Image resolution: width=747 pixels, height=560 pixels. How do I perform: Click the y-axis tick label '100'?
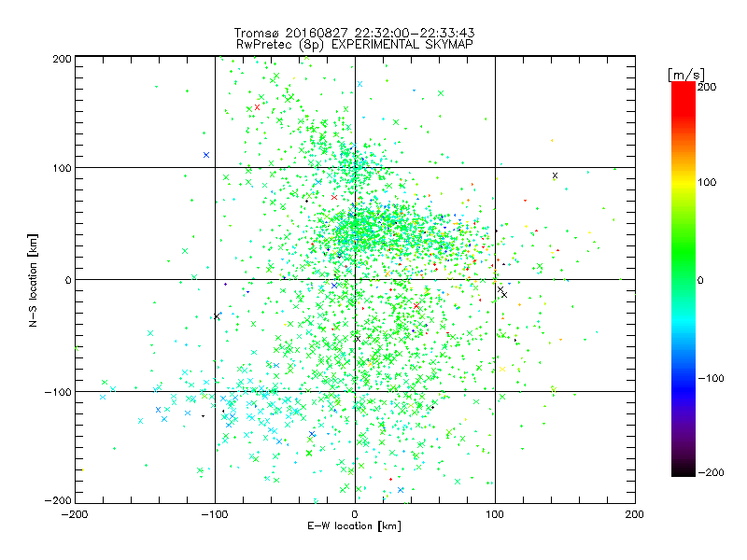tap(62, 168)
